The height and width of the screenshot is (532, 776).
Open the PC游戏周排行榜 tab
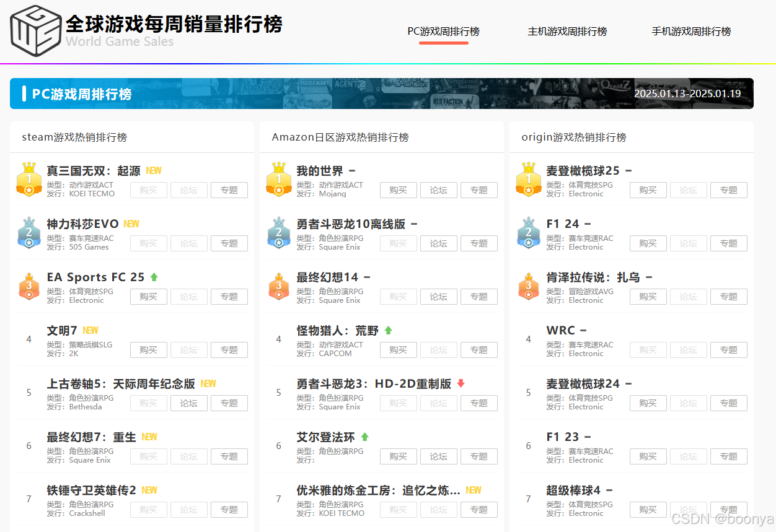tap(443, 32)
